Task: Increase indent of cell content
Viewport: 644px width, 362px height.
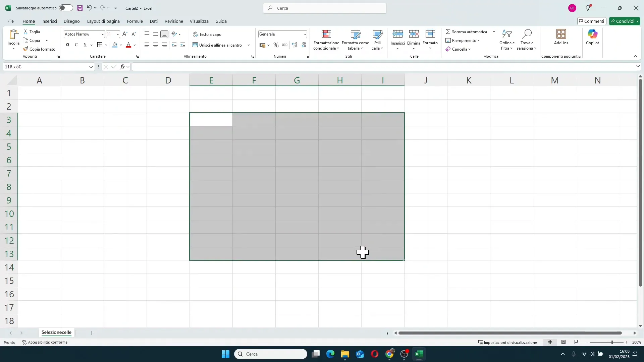Action: pyautogui.click(x=183, y=45)
